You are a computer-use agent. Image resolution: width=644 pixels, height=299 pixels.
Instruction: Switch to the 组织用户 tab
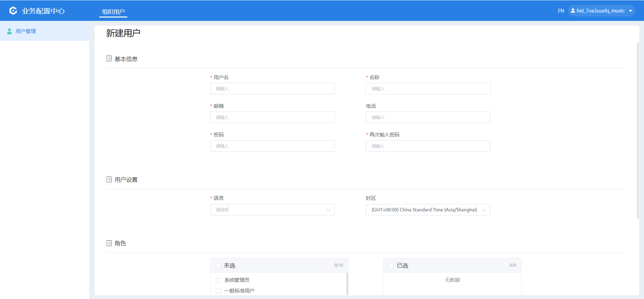114,12
